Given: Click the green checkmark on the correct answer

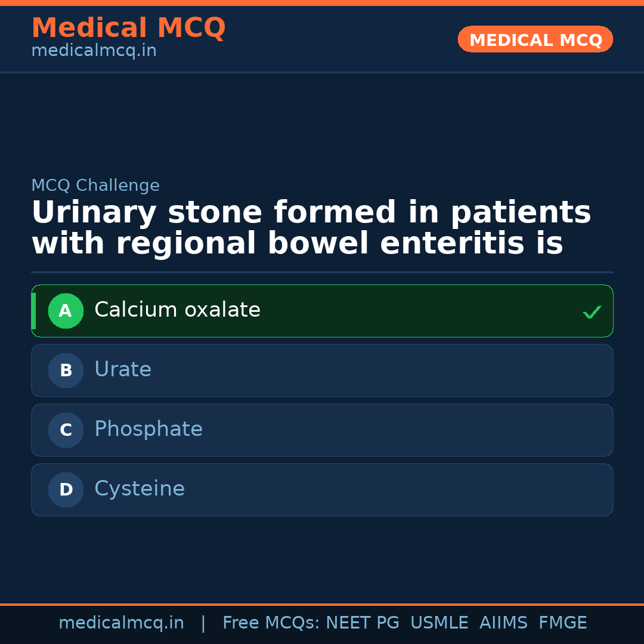Looking at the screenshot, I should point(592,311).
